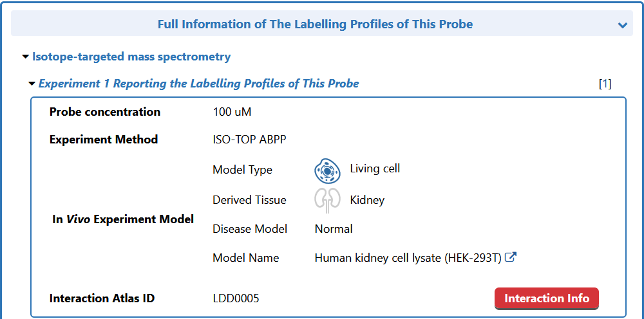Click Experiment 1 Reporting the Labelling Profiles title
This screenshot has width=644, height=319.
click(198, 84)
